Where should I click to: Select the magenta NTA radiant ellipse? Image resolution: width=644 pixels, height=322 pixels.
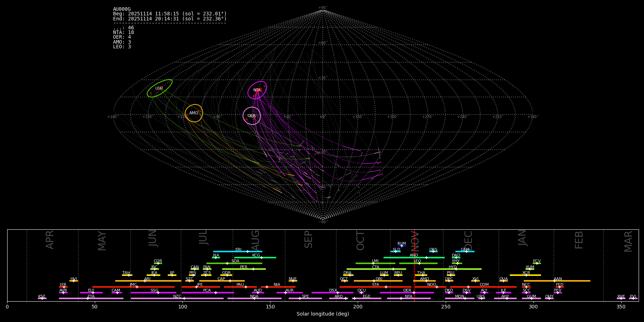click(x=257, y=90)
